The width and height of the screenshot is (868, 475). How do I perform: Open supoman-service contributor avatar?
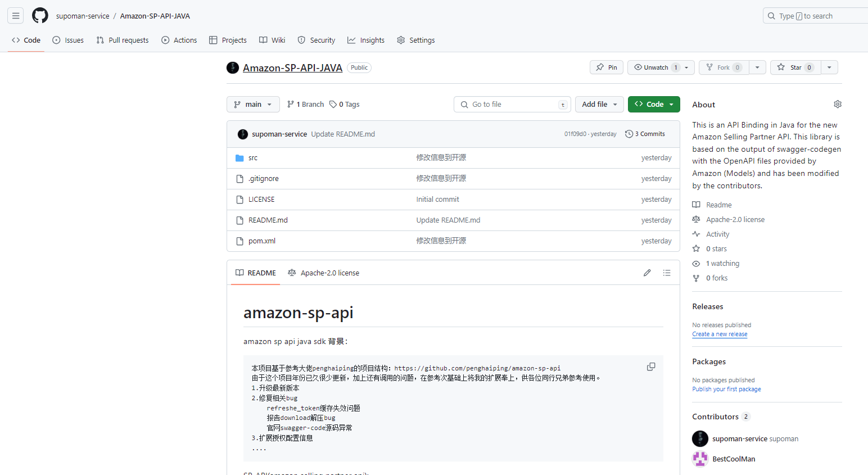[x=700, y=438]
